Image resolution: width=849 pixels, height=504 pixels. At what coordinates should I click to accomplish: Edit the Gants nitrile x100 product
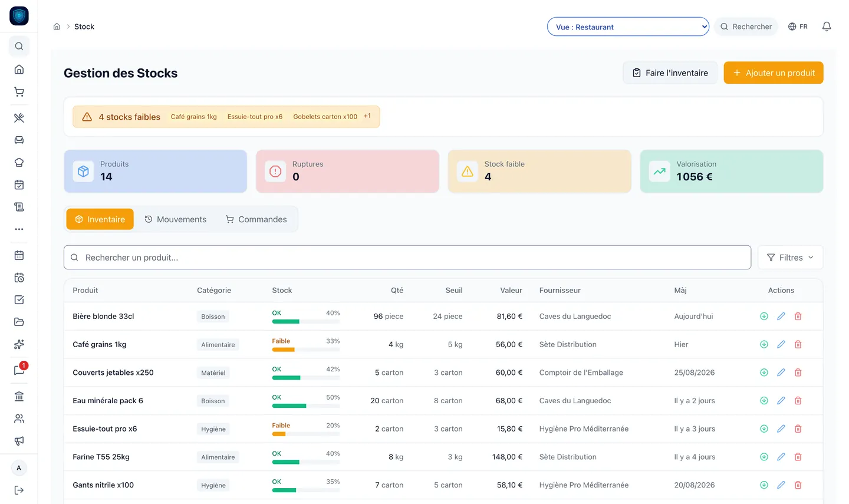point(781,485)
